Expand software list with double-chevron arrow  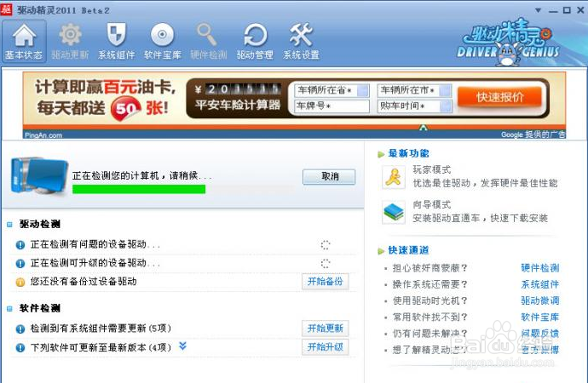coord(182,346)
